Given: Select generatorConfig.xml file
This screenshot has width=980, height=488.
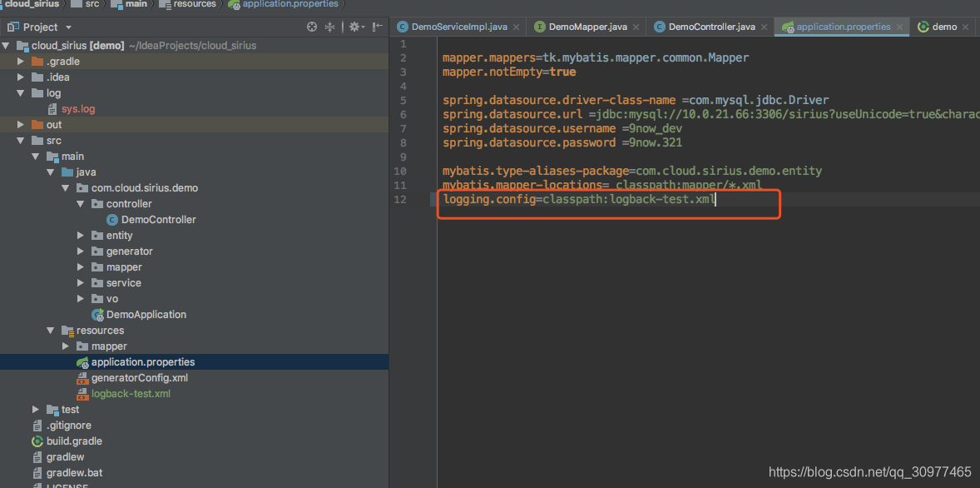Looking at the screenshot, I should (x=140, y=378).
